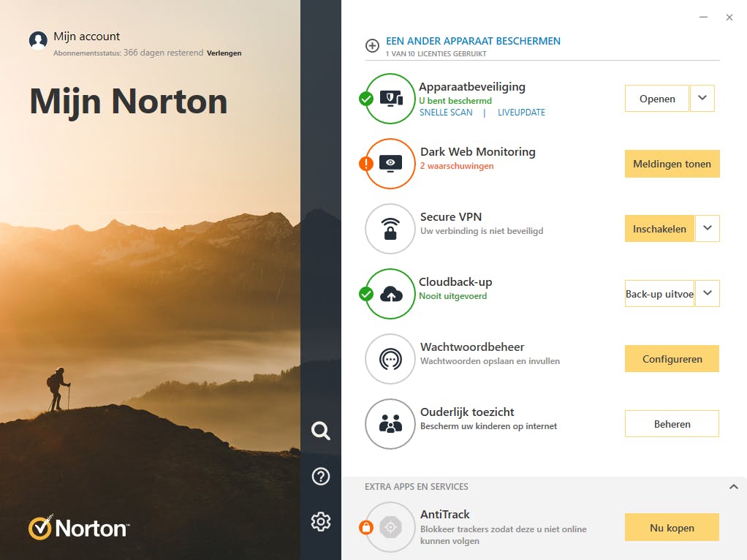Click the search magnifier icon in sidebar

[x=321, y=431]
